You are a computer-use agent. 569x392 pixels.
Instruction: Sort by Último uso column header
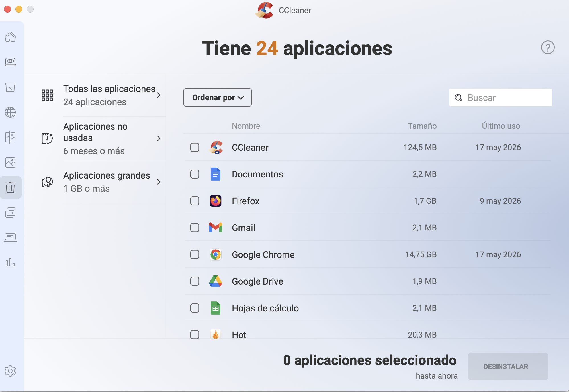(501, 126)
